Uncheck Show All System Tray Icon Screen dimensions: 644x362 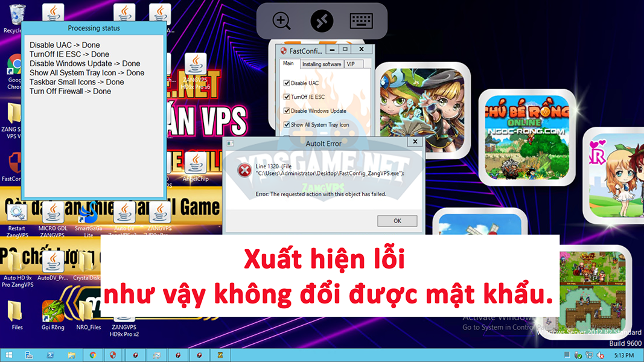coord(287,125)
